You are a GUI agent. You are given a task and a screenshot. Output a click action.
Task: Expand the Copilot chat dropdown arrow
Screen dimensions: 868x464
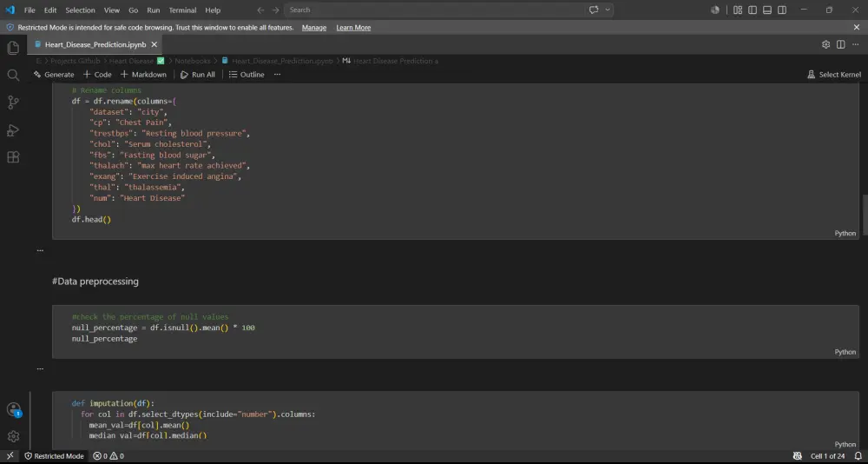tap(608, 10)
